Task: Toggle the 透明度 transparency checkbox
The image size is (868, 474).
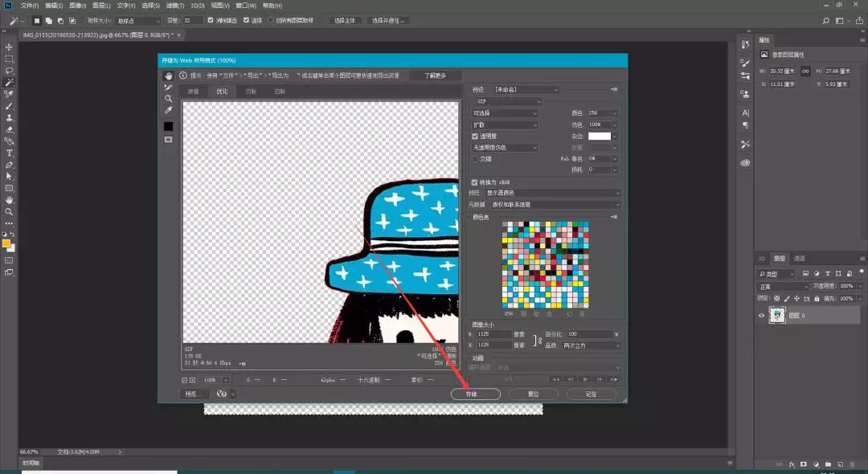Action: point(475,137)
